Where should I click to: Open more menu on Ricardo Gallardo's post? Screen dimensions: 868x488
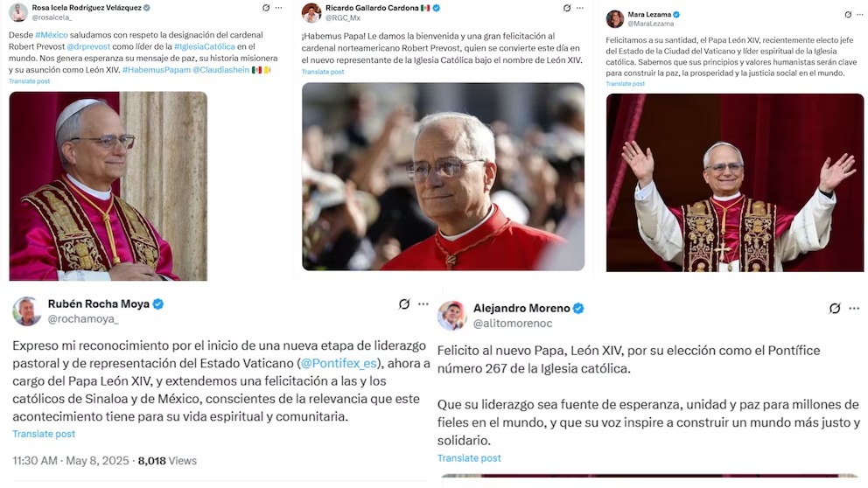coord(579,8)
